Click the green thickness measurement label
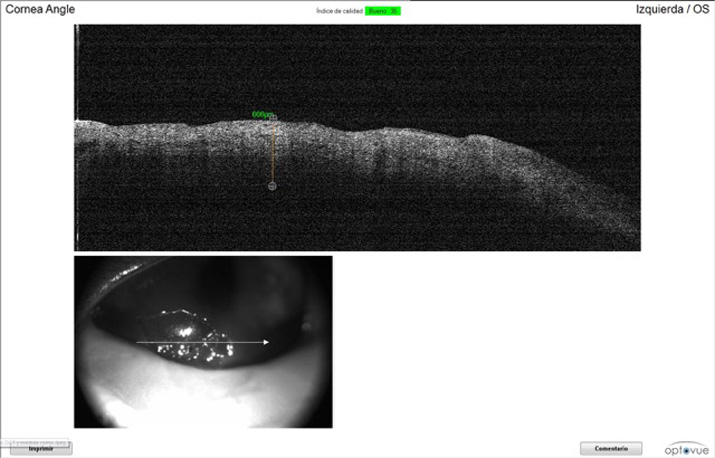Screen dimensions: 715x458 [260, 114]
